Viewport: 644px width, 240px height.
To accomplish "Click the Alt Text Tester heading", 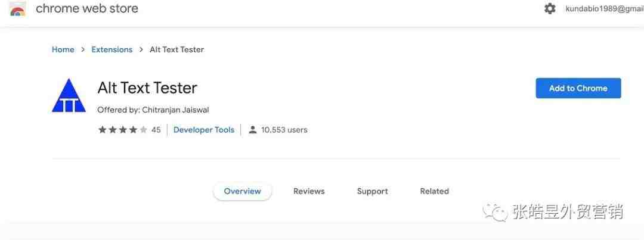I will coord(147,88).
